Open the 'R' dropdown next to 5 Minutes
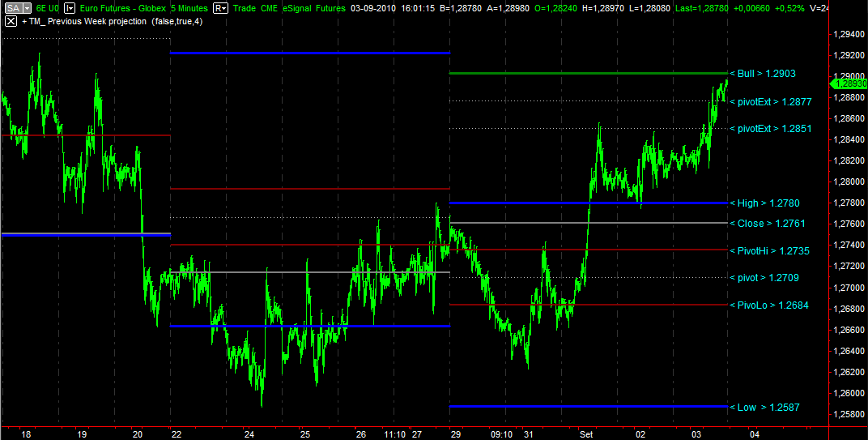The image size is (868, 440). pos(220,8)
